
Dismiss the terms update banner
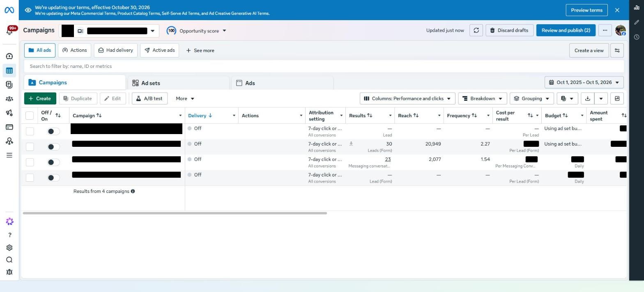(617, 10)
